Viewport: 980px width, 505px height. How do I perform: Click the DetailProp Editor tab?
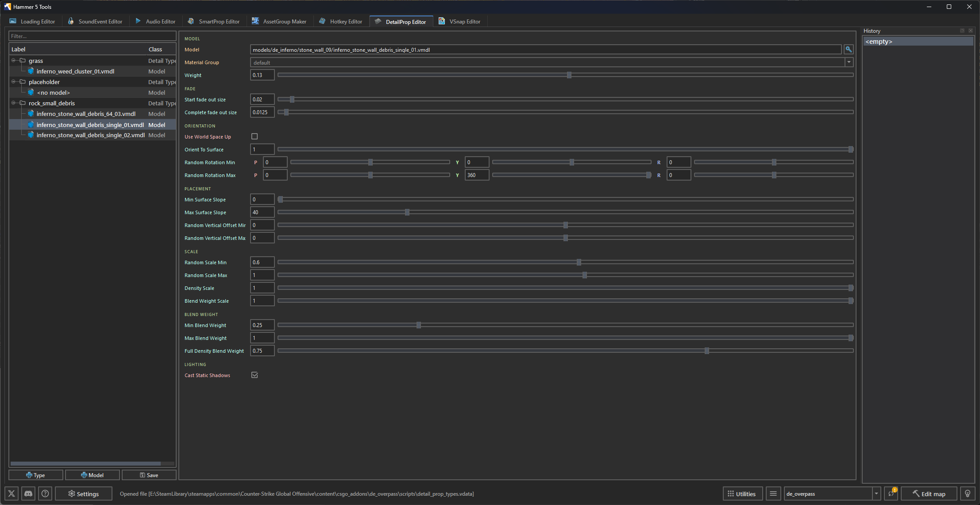401,21
